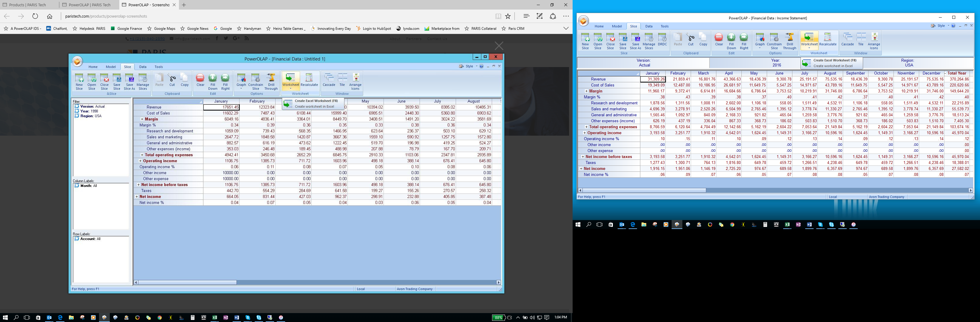Expand Operating income row in Income Statement window
The width and height of the screenshot is (980, 322).
[584, 133]
